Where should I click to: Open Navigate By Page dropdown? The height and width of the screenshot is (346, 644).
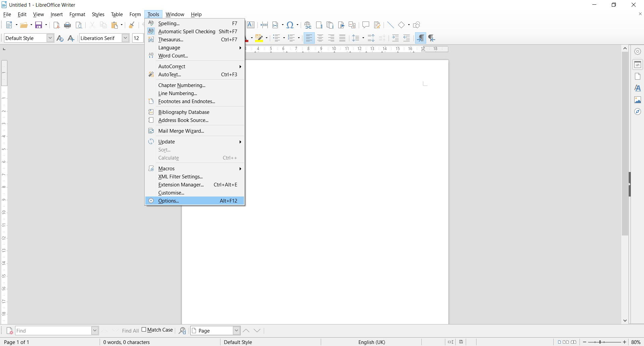(237, 331)
